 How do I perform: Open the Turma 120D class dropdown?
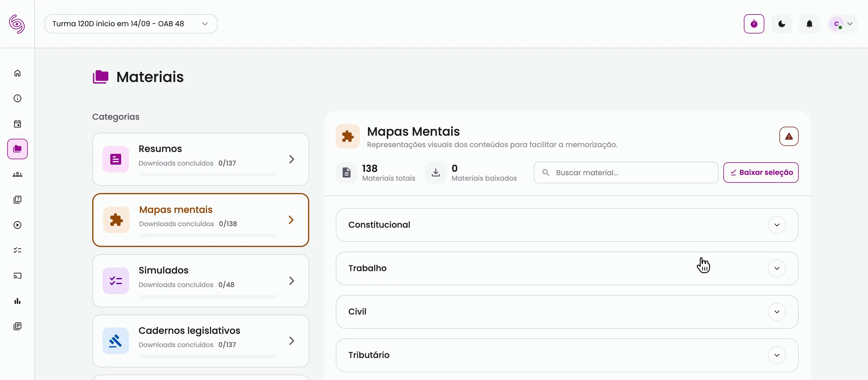(x=131, y=24)
